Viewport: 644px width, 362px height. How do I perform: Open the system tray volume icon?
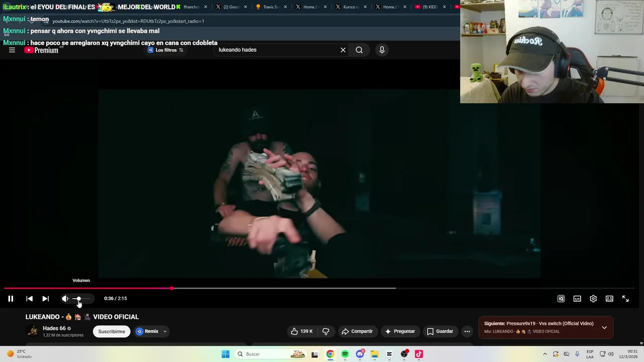click(611, 354)
